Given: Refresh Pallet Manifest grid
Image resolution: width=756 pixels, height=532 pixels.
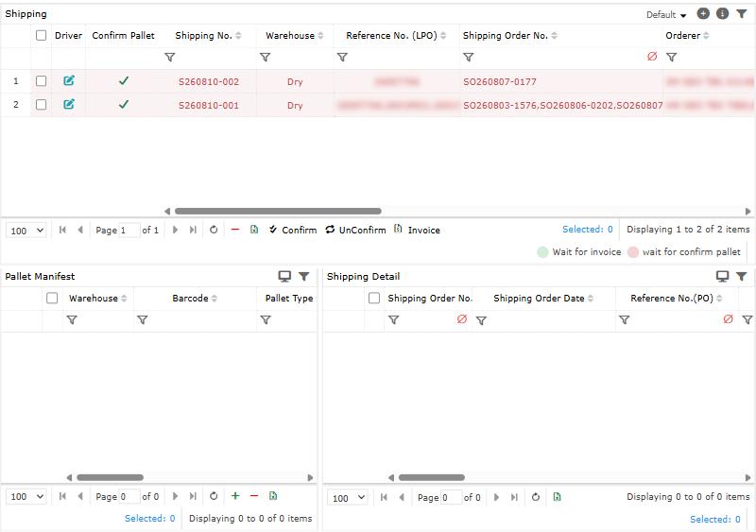Looking at the screenshot, I should [214, 496].
